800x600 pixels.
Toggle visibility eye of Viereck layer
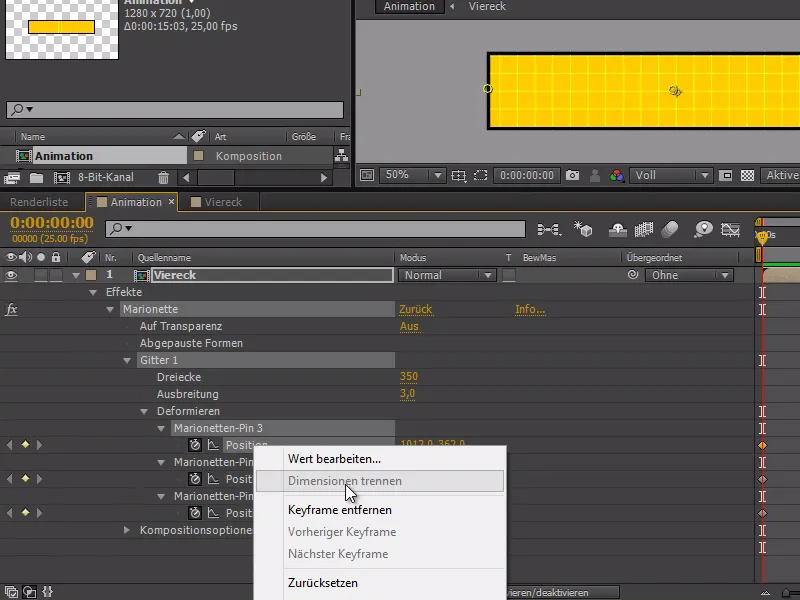[x=11, y=276]
